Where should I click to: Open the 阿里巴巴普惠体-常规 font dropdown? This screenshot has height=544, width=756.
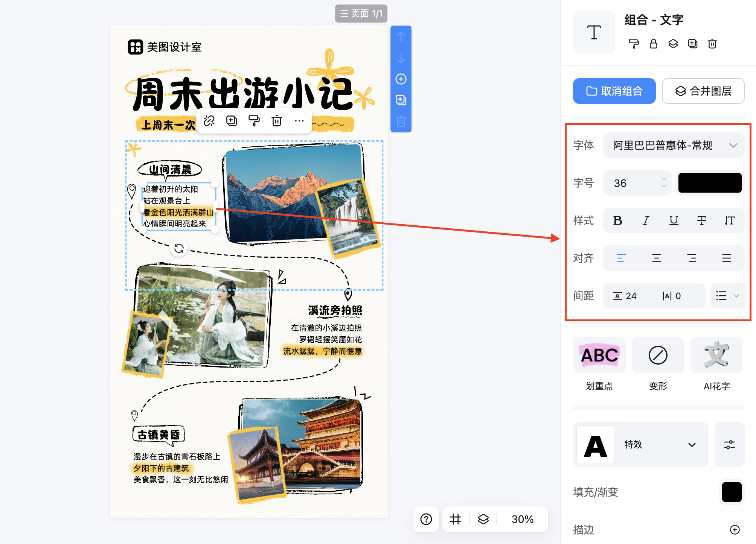[674, 145]
